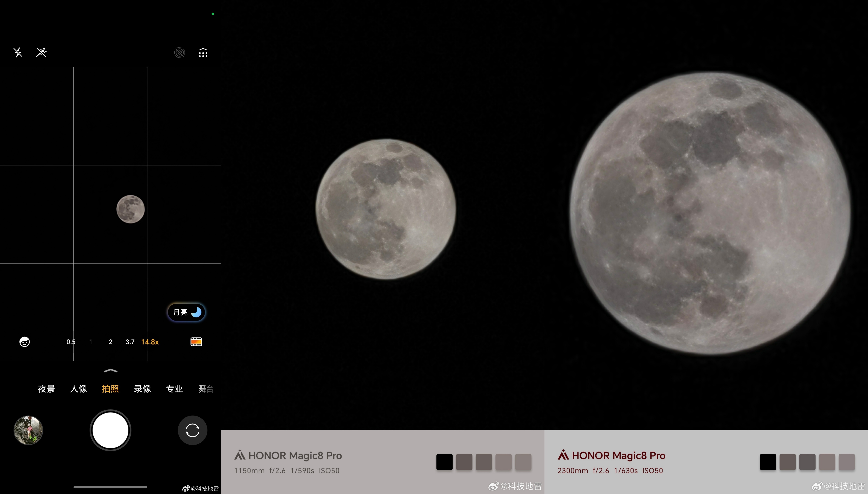Select 3.7 zoom level

pos(130,342)
